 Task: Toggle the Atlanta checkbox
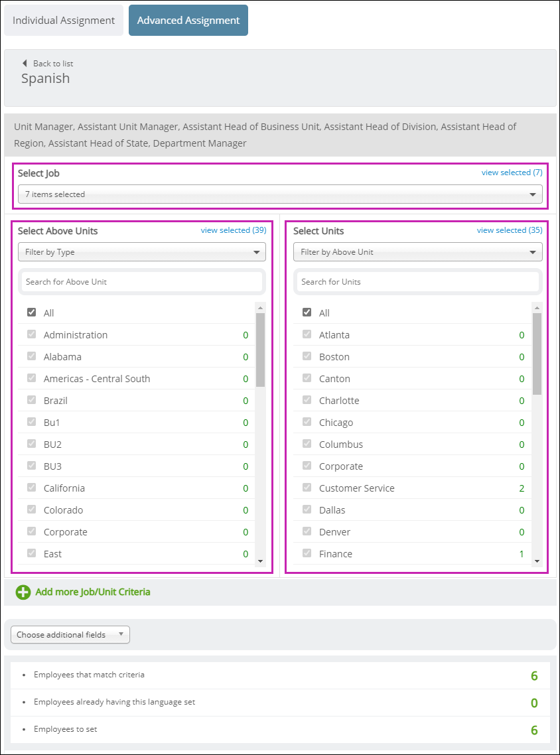pos(307,334)
